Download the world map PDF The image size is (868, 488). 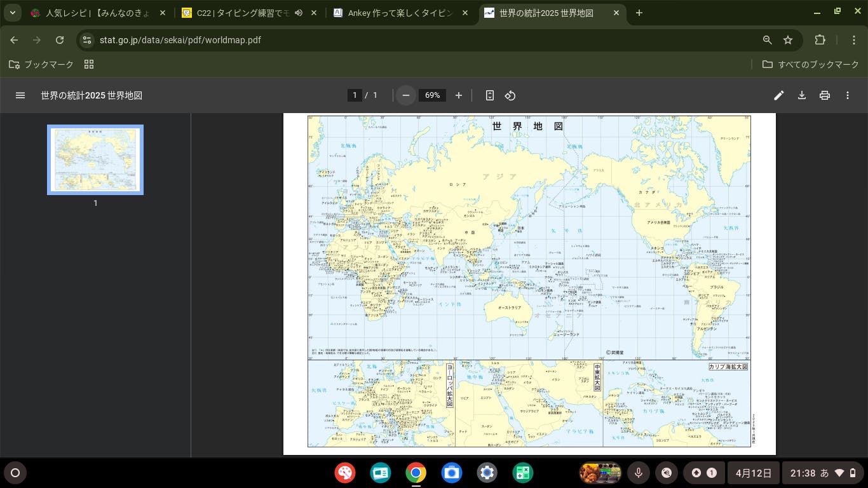(802, 95)
